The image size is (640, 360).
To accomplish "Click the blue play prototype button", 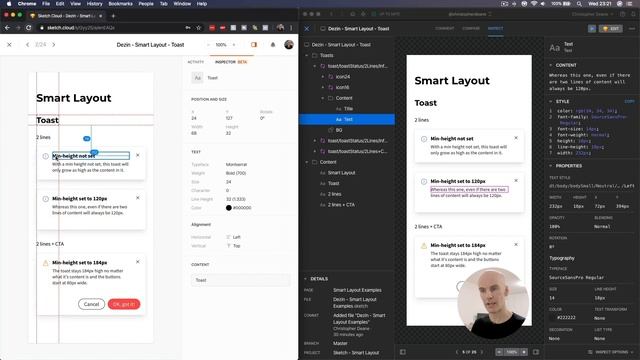I will coord(592,29).
